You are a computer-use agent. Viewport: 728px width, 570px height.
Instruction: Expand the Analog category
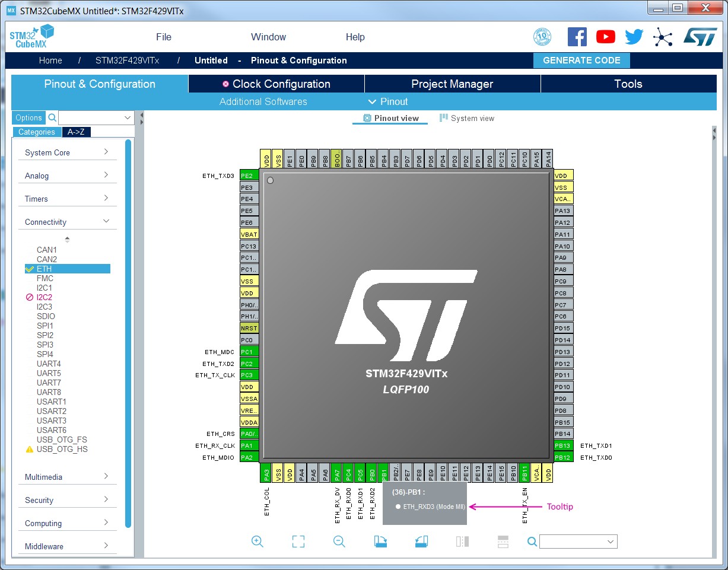67,176
